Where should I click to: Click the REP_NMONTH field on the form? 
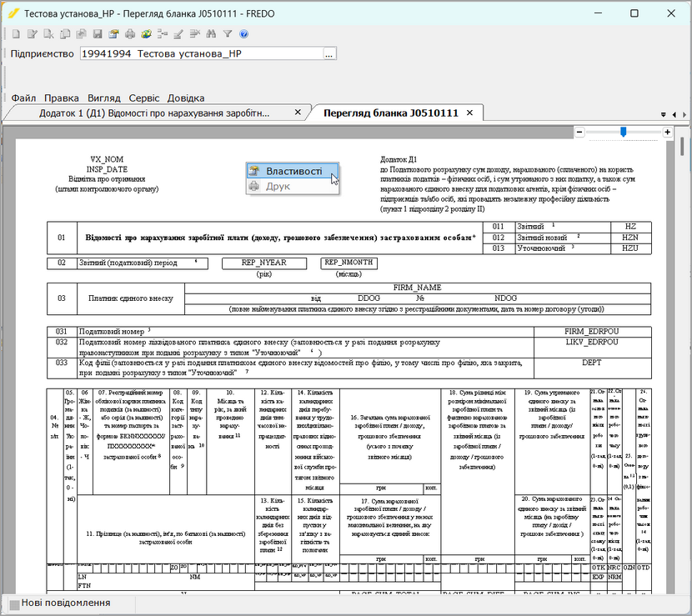click(x=349, y=263)
